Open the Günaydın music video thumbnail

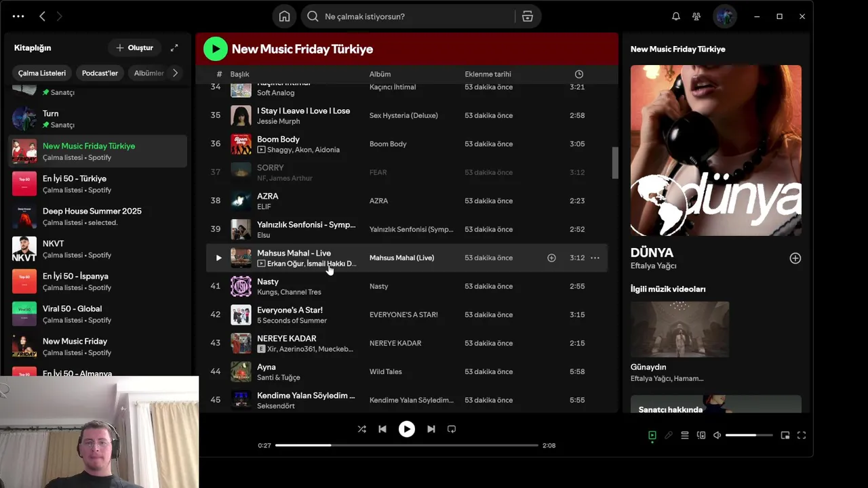tap(680, 329)
